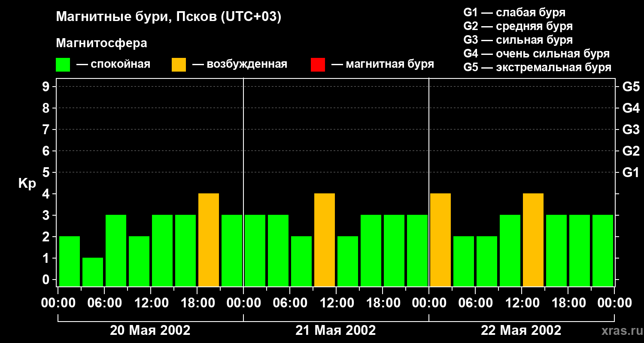Select legend line 'G3 — сильная буря'
This screenshot has height=343, width=644.
(518, 40)
